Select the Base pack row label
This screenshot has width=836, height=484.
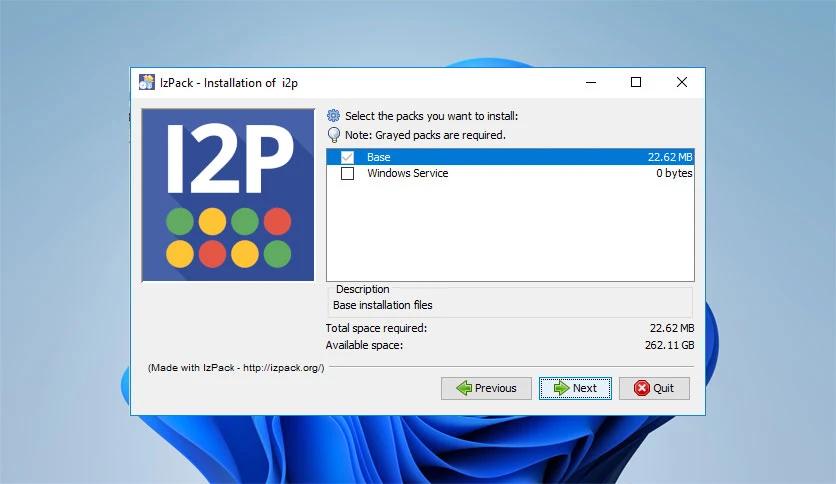tap(379, 157)
